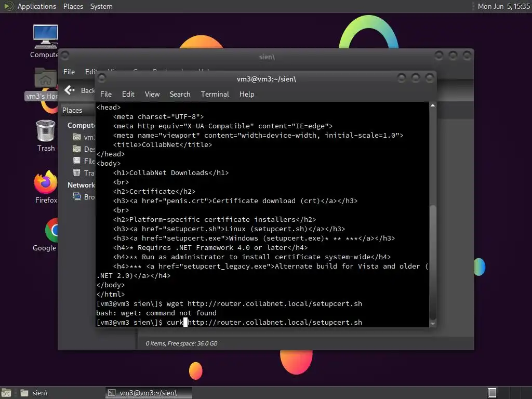Open the terminal Edit menu
532x399 pixels.
point(128,94)
